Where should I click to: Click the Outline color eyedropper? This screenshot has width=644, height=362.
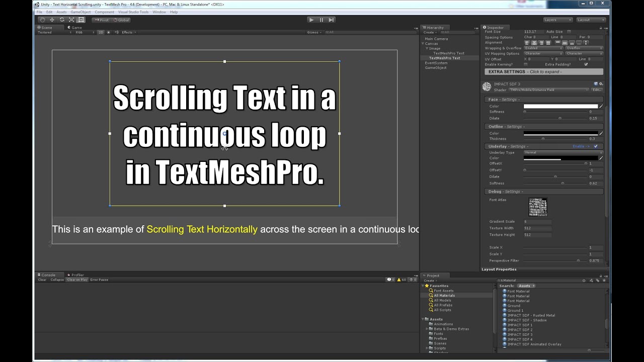point(601,133)
